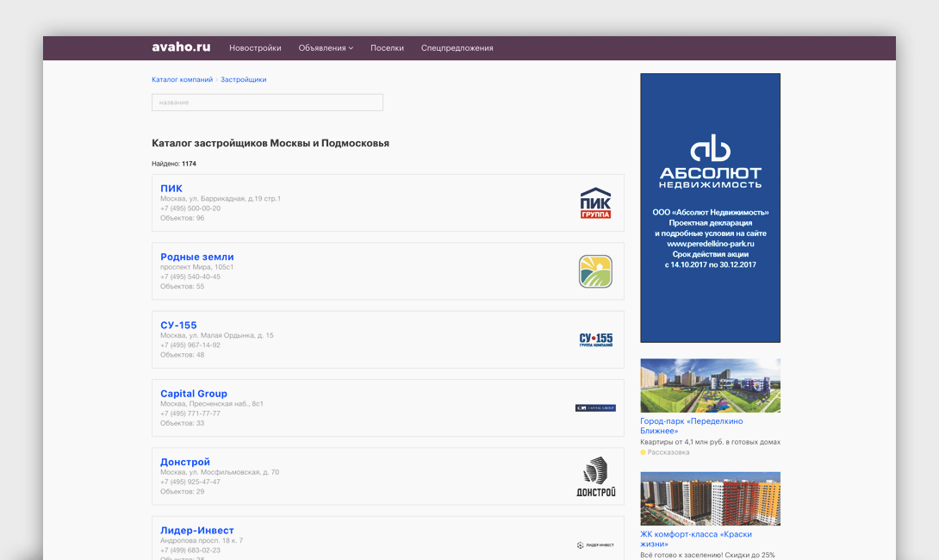Viewport: 939px width, 560px height.
Task: Open the Спецпредложения menu item
Action: point(457,48)
